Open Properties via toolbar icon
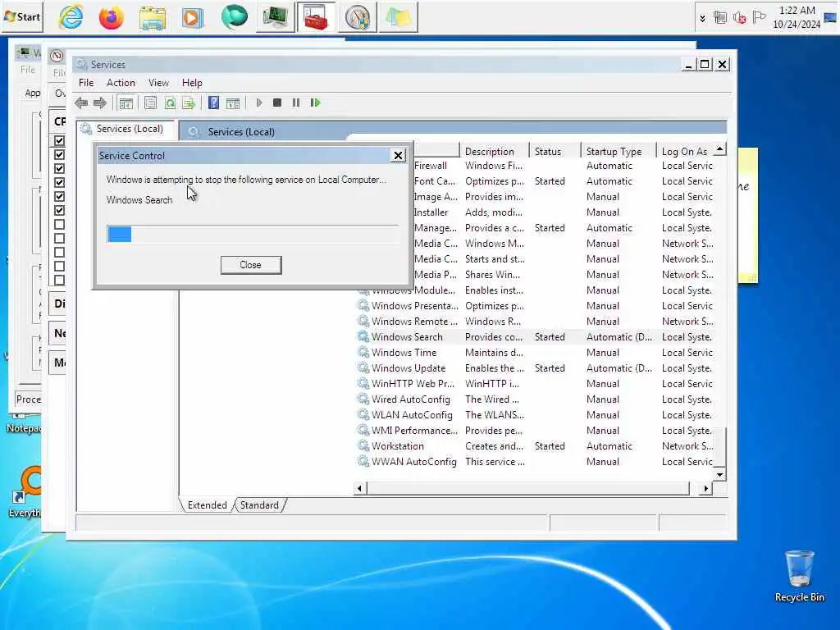Screen dimensions: 840x630 coord(151,103)
